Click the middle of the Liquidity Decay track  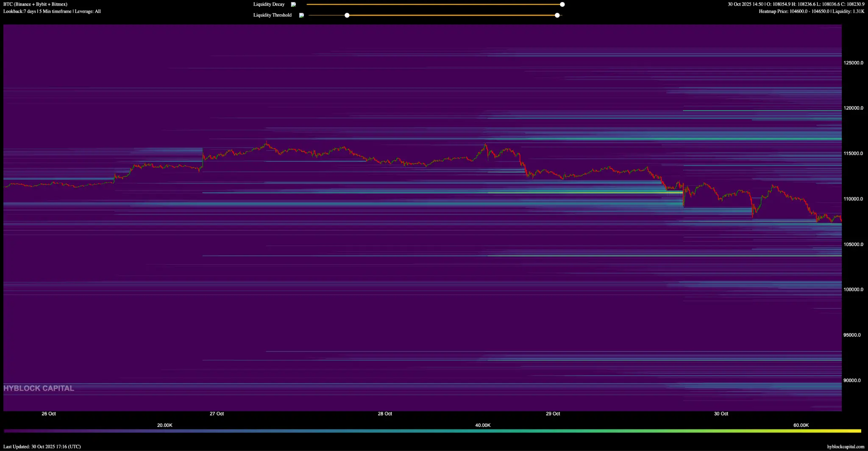(x=434, y=4)
